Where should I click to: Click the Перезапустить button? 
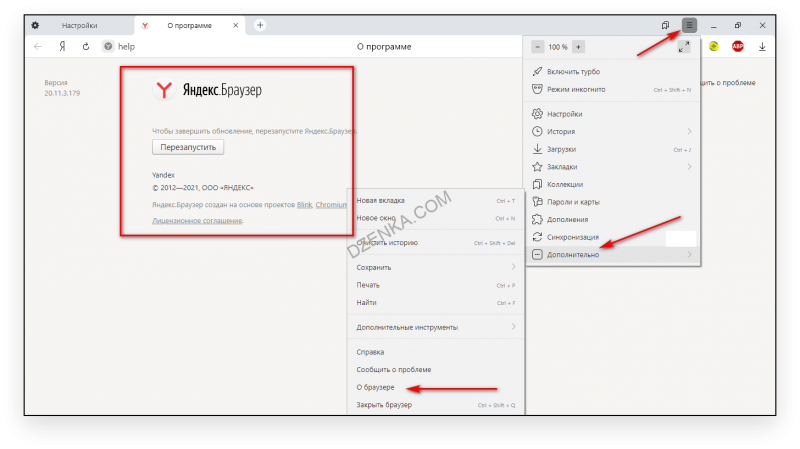coord(188,147)
